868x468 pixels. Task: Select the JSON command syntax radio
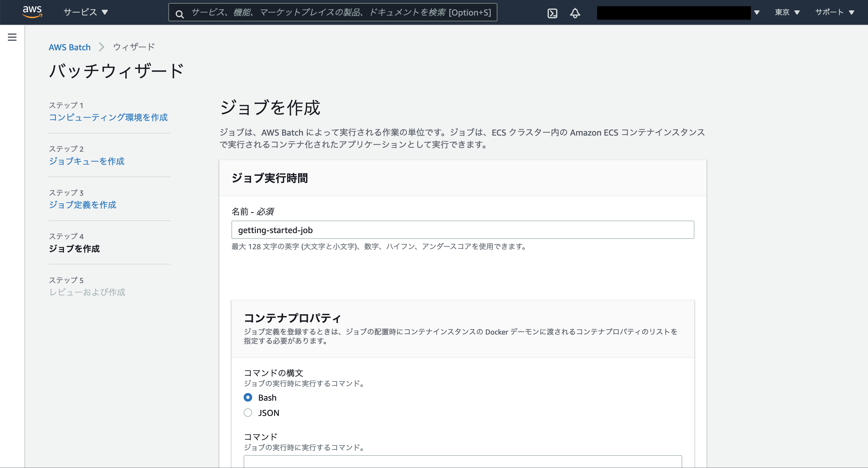pyautogui.click(x=248, y=413)
